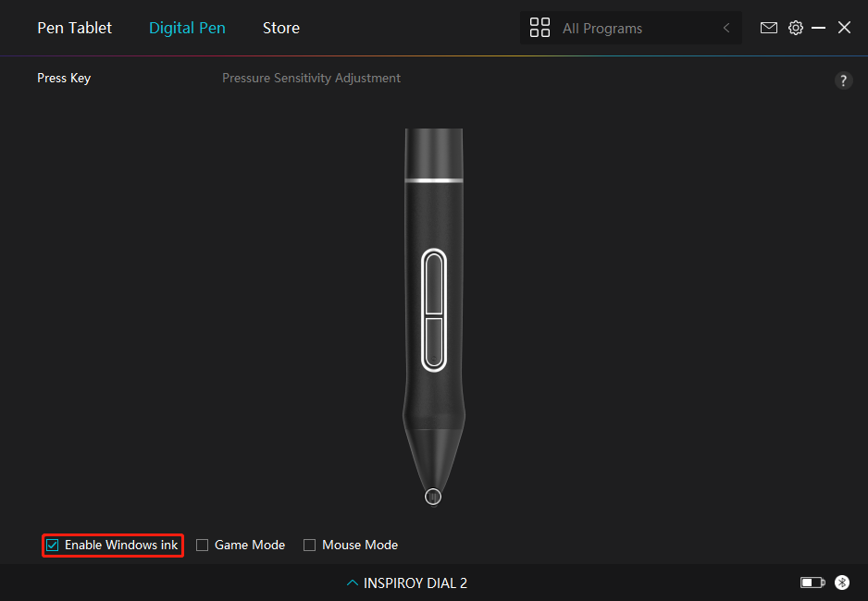Image resolution: width=868 pixels, height=601 pixels.
Task: Open Pressure Sensitivity Adjustment sub-tab
Action: pyautogui.click(x=311, y=78)
